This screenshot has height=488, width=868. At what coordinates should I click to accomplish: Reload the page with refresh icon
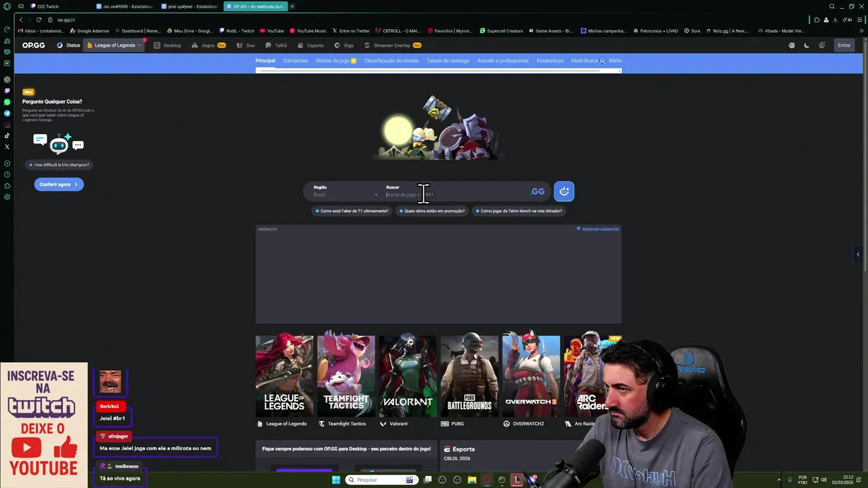pos(39,20)
